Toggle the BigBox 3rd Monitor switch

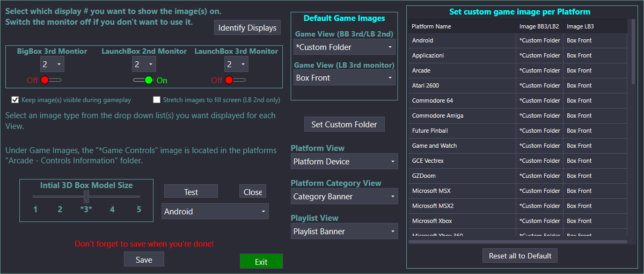52,80
